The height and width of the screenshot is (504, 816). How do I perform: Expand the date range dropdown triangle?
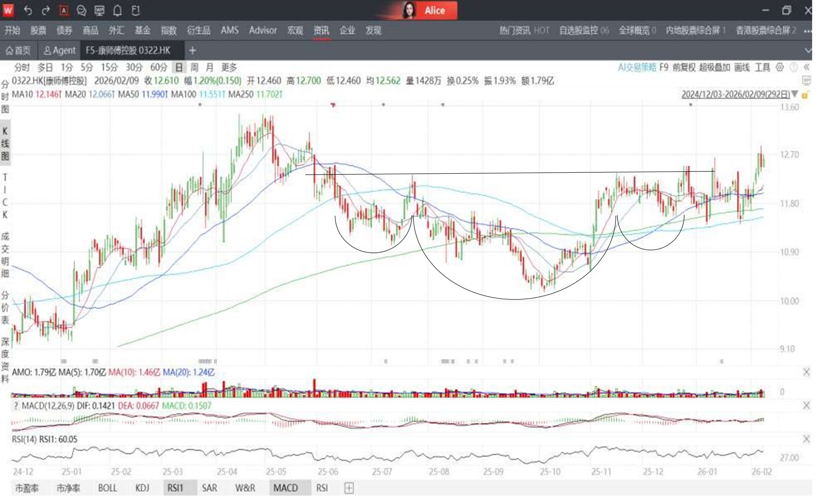coord(795,94)
